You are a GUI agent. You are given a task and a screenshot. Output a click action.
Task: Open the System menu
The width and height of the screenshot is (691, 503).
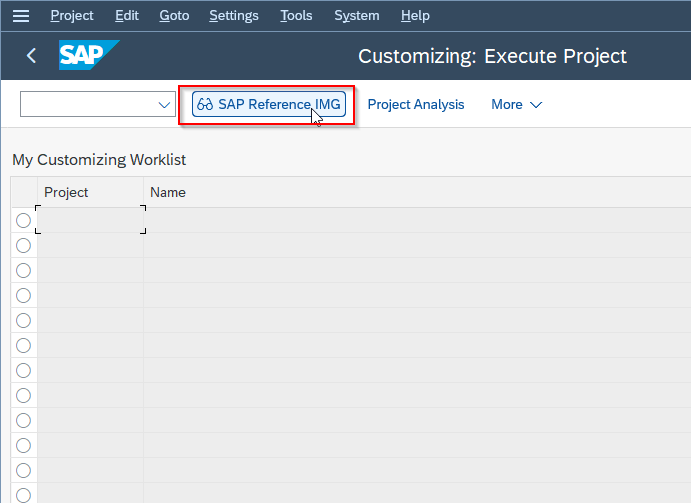coord(357,16)
